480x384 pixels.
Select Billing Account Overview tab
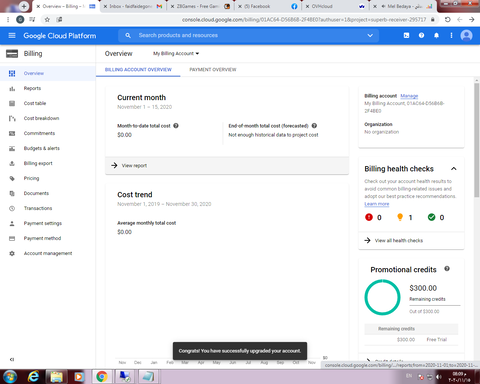pyautogui.click(x=138, y=70)
